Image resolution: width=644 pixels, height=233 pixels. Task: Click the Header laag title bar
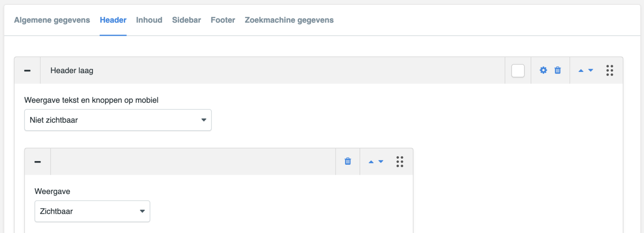[x=272, y=71]
